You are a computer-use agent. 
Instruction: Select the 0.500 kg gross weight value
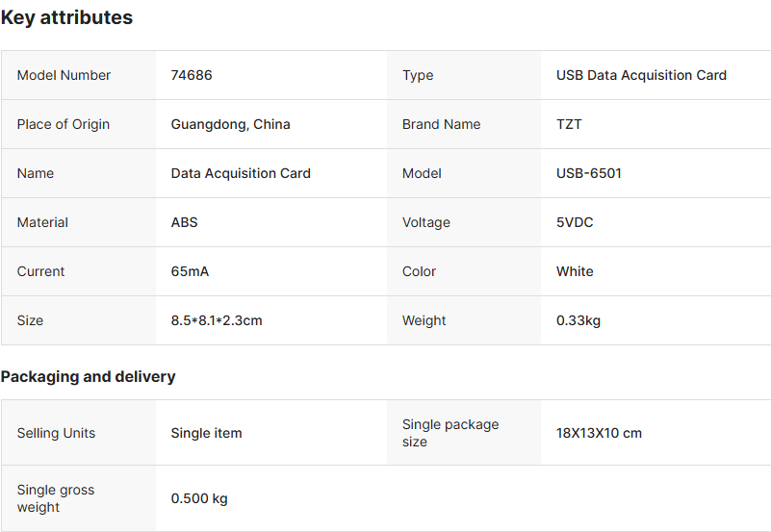199,498
